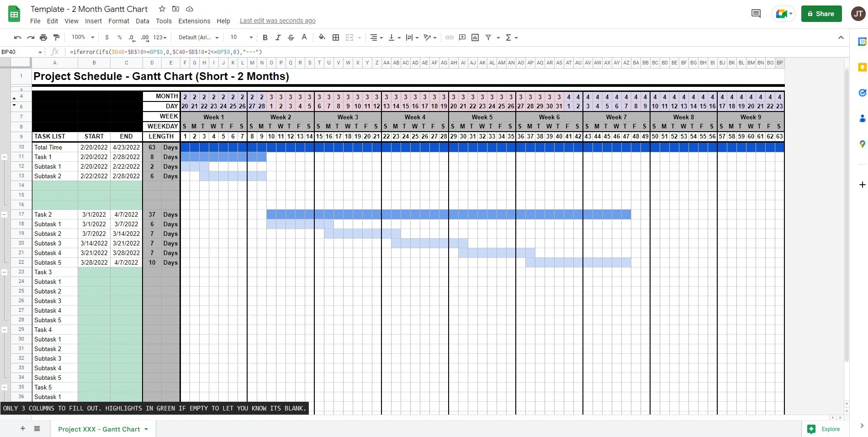Open the Insert chart icon in the toolbar
Viewport: 868px width, 437px height.
click(475, 37)
